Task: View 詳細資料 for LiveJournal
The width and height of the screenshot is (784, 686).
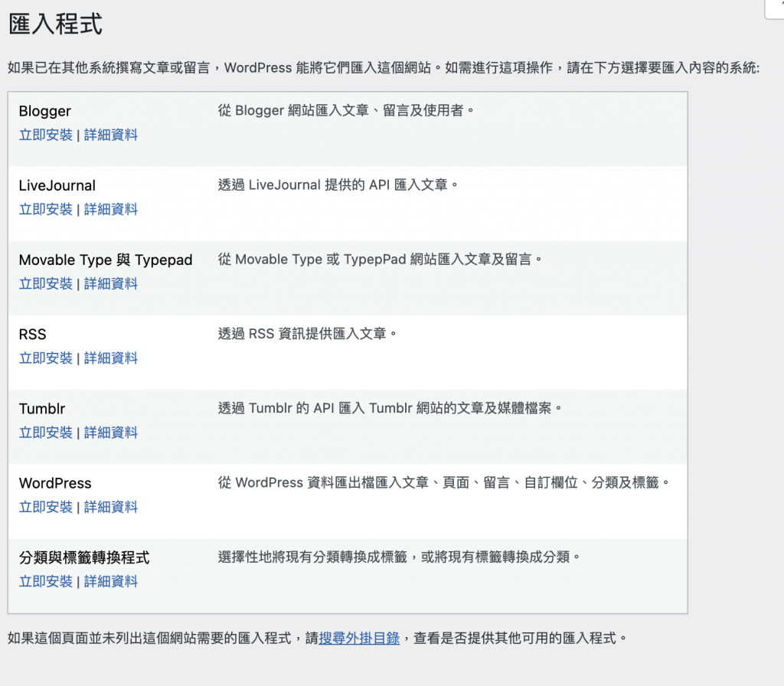Action: (110, 210)
